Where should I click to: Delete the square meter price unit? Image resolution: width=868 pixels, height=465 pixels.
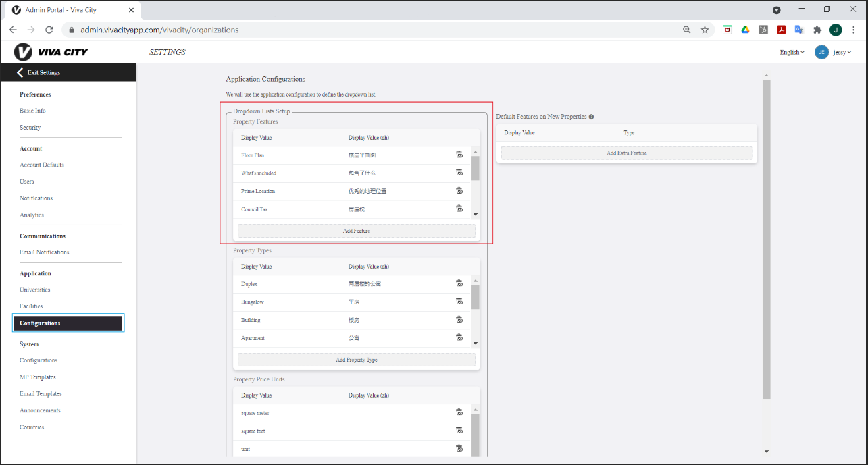[x=459, y=412]
